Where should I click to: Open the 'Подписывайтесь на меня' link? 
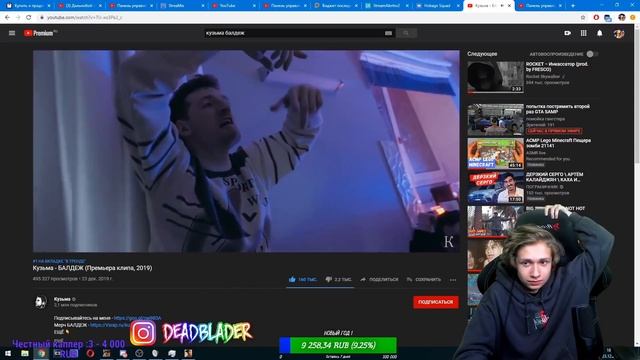(x=137, y=318)
